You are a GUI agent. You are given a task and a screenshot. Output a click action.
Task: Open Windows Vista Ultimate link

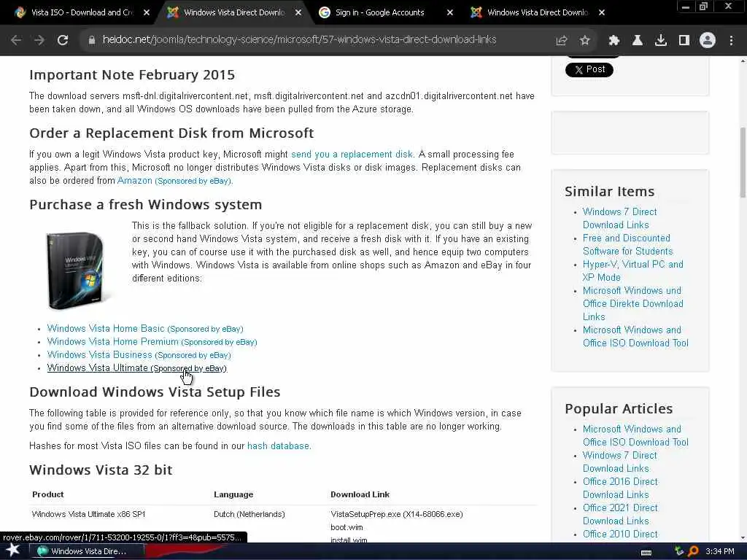(136, 368)
